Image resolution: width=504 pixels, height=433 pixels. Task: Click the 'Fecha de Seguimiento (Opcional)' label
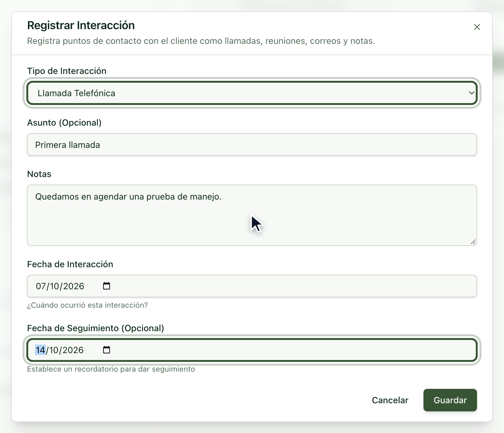coord(96,328)
